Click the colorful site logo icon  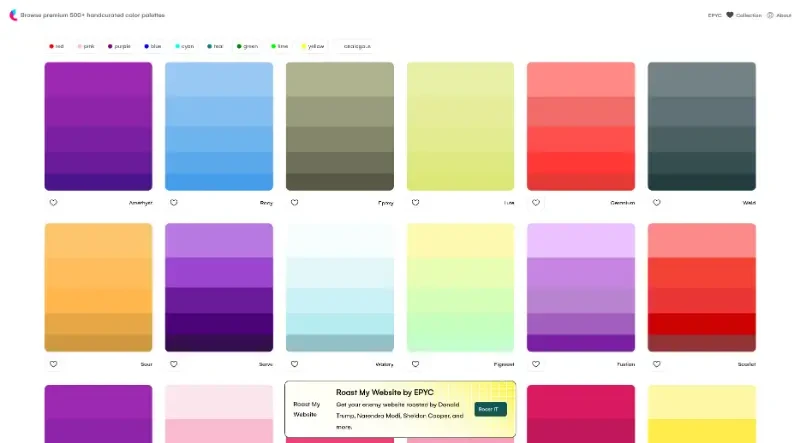tap(13, 15)
